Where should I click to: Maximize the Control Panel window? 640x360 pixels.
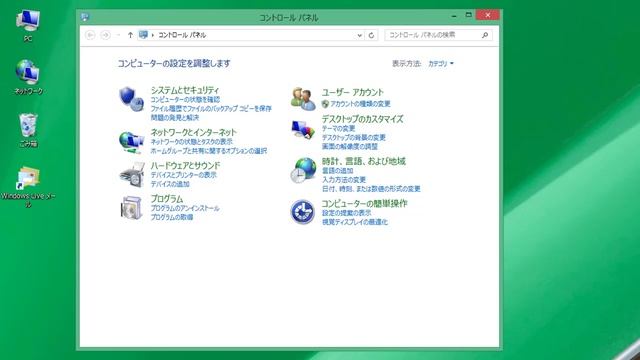(x=468, y=16)
